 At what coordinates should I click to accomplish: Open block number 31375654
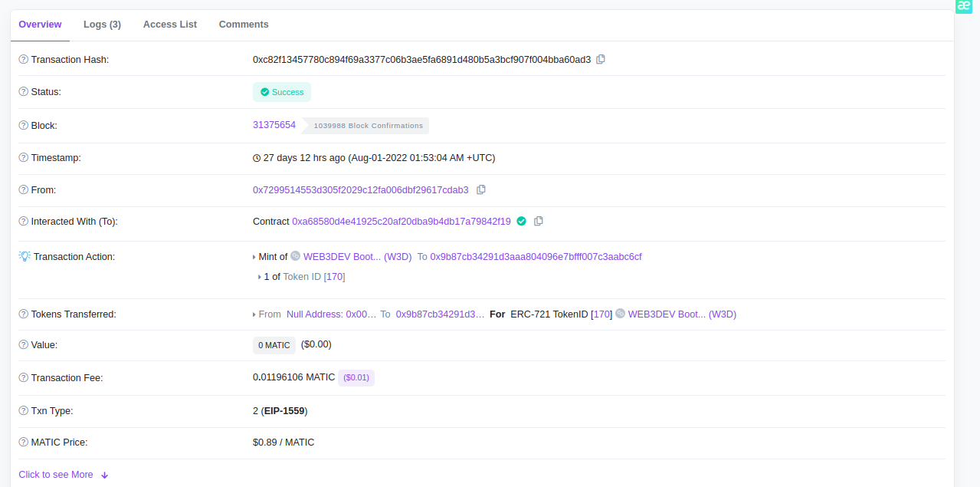click(x=274, y=125)
